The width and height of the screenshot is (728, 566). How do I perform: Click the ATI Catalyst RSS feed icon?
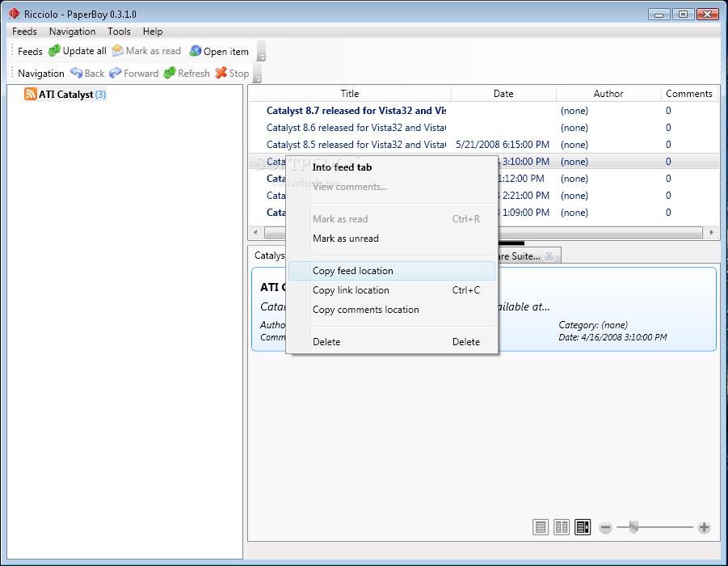click(30, 94)
